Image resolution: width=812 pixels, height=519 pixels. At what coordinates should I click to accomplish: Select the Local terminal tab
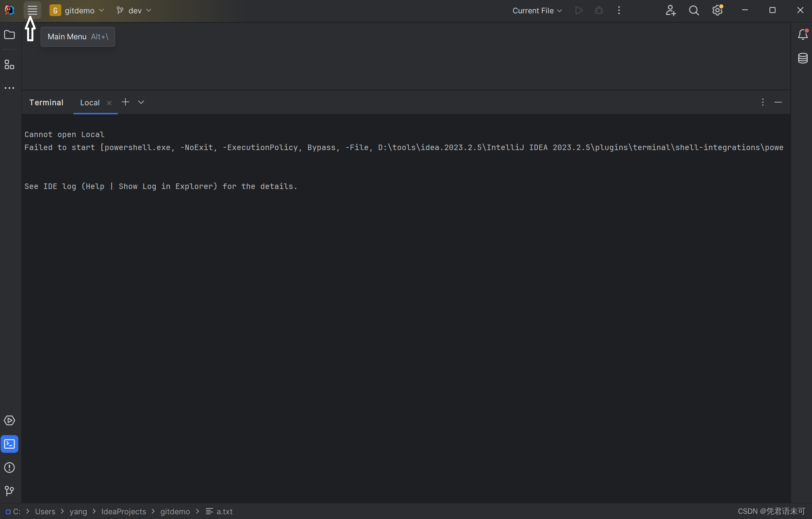pyautogui.click(x=90, y=103)
